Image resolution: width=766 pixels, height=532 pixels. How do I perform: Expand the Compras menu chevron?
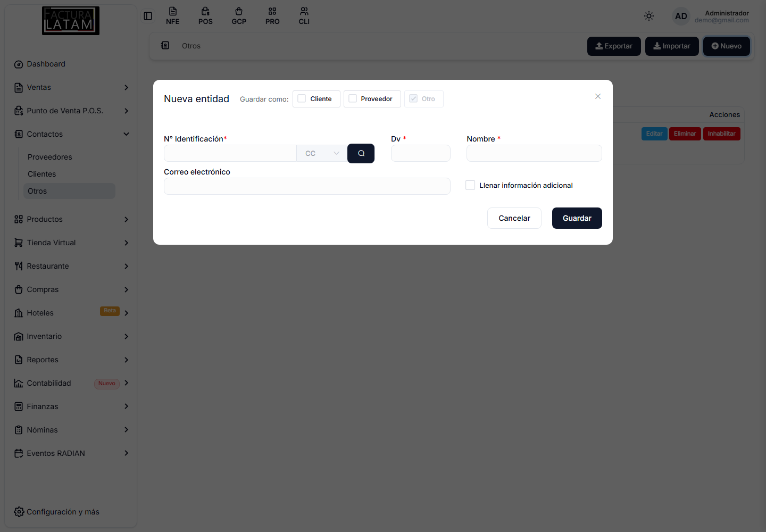tap(127, 289)
